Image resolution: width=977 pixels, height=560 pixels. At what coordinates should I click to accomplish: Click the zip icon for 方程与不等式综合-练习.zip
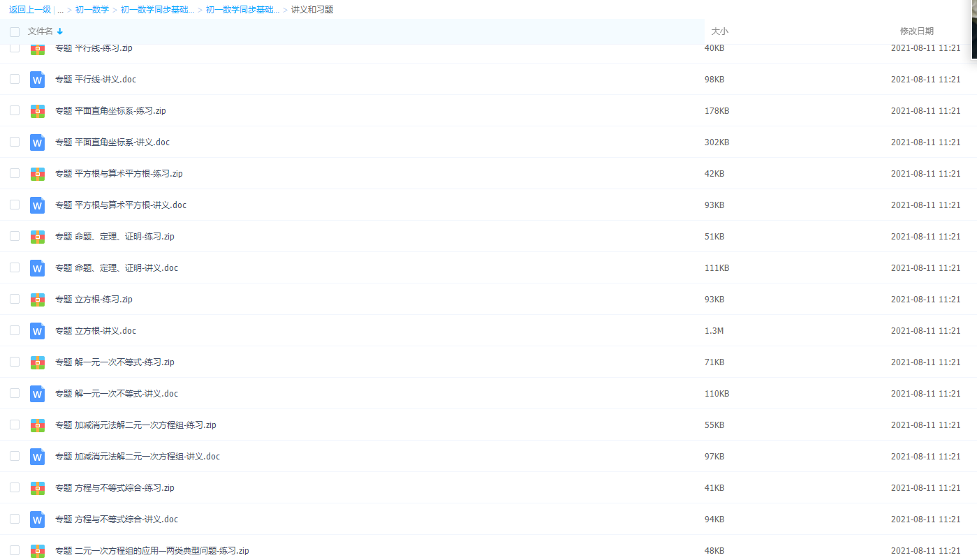pyautogui.click(x=38, y=488)
